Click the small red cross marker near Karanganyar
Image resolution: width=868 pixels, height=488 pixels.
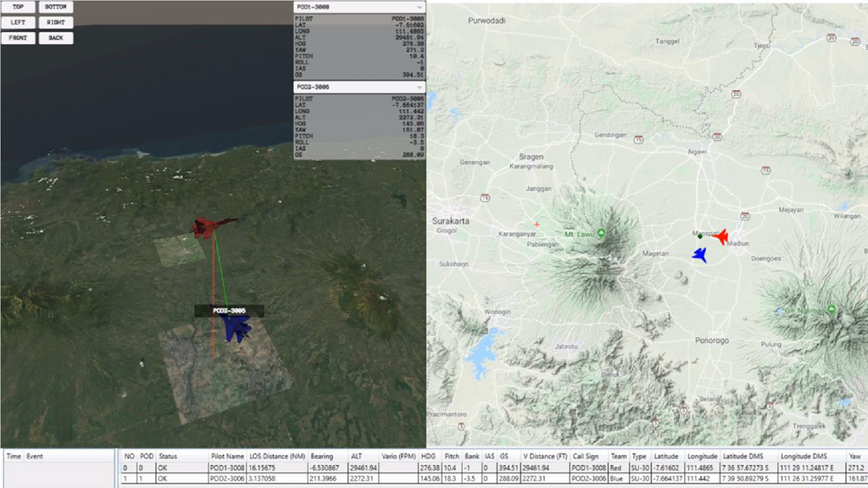pyautogui.click(x=537, y=224)
